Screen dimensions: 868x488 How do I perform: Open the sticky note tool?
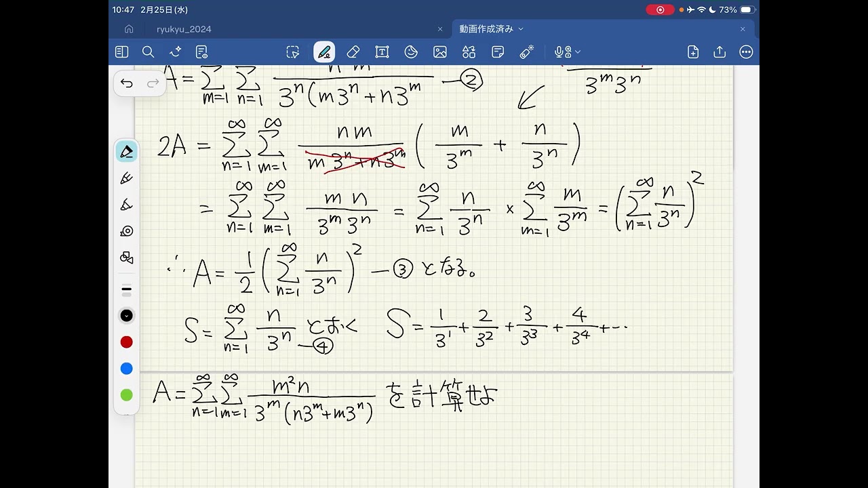pos(498,52)
